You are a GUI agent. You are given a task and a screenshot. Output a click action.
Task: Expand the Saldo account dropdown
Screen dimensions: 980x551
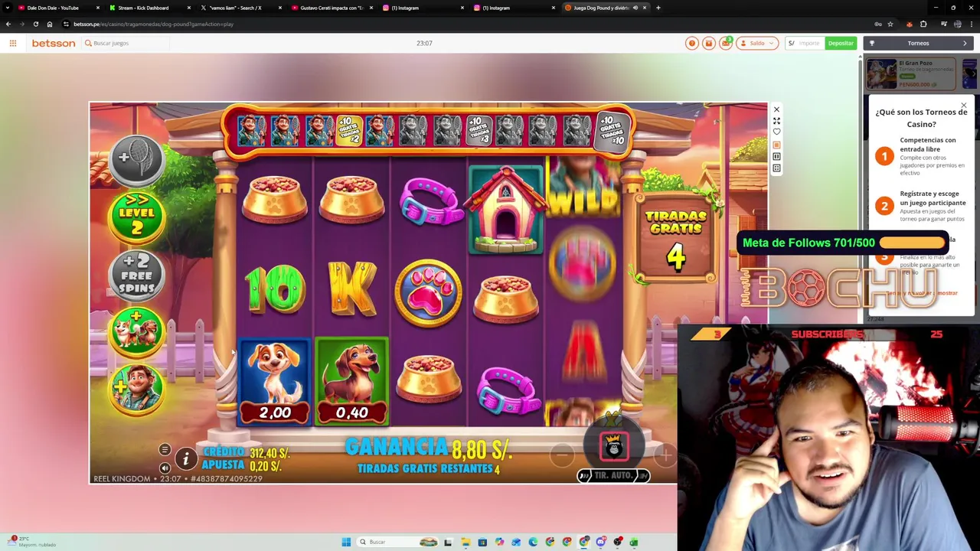click(x=757, y=43)
